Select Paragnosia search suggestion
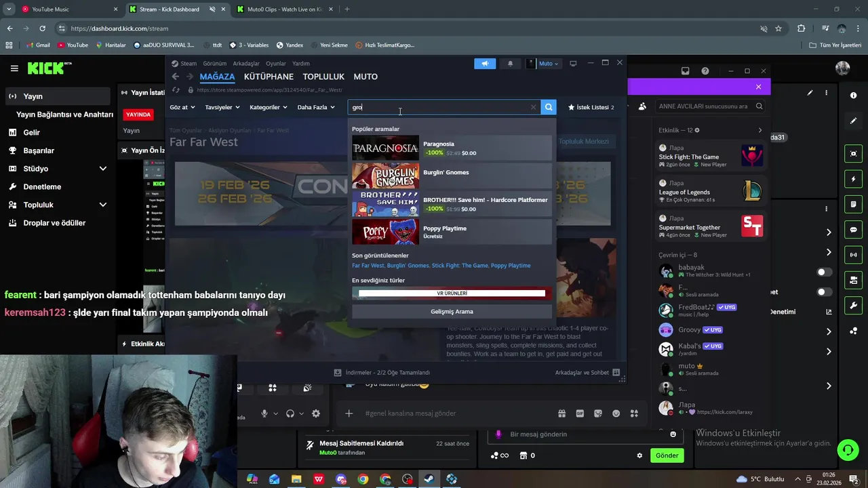The width and height of the screenshot is (868, 488). pyautogui.click(x=452, y=148)
